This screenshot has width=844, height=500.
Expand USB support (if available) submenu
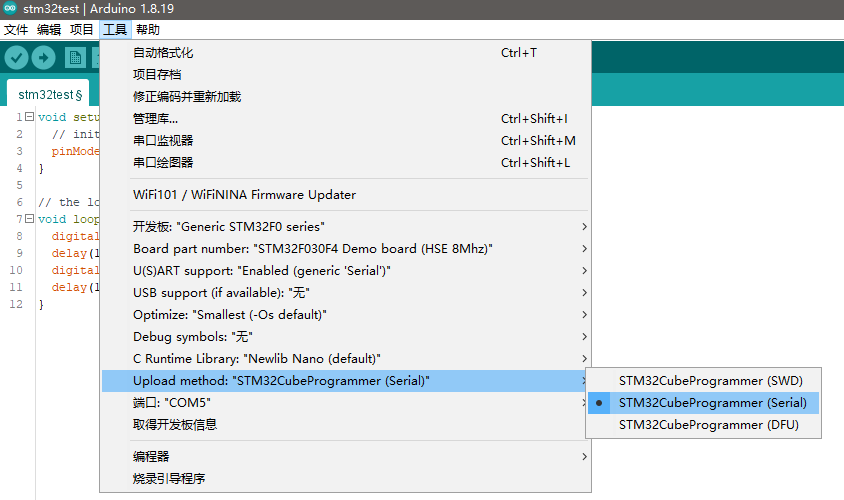345,293
